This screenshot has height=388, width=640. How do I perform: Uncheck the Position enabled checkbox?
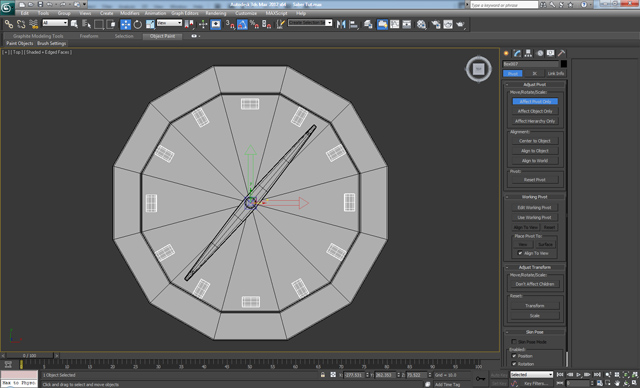click(x=514, y=356)
